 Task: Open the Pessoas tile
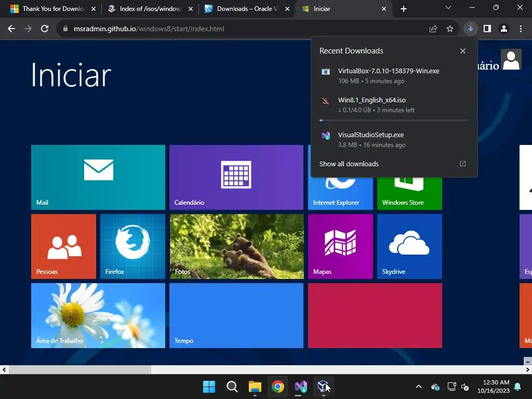coord(63,246)
